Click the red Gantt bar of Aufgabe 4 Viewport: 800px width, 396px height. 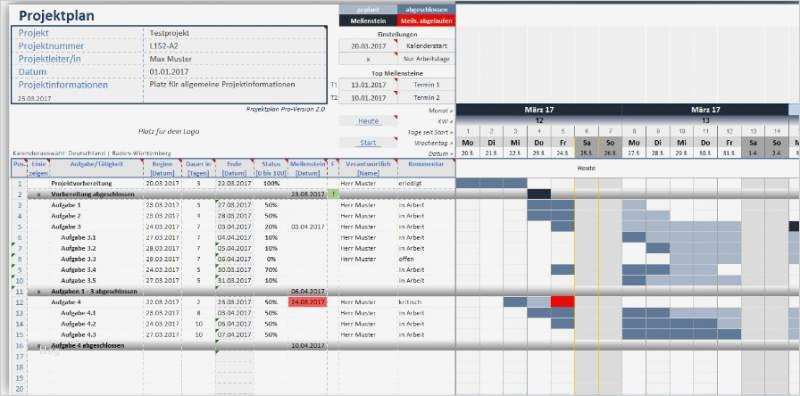(563, 302)
